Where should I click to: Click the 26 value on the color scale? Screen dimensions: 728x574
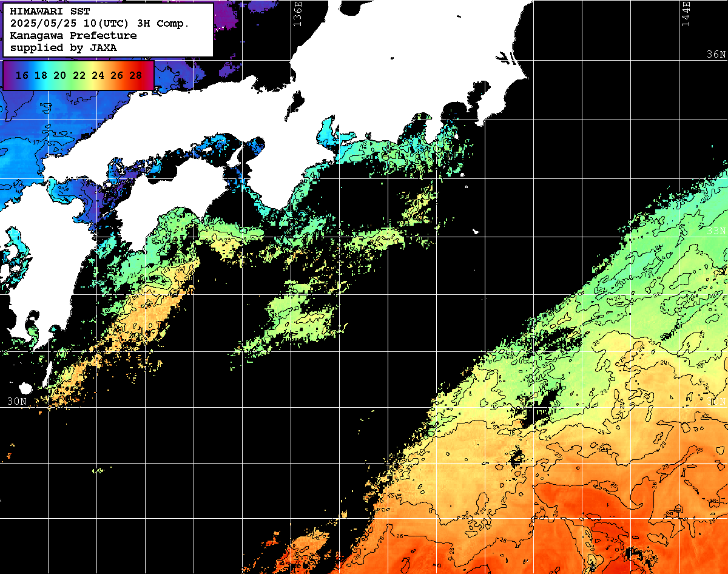[116, 75]
